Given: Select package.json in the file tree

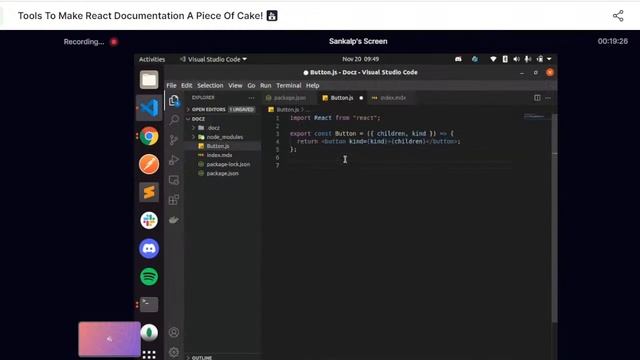Looking at the screenshot, I should pos(222,173).
